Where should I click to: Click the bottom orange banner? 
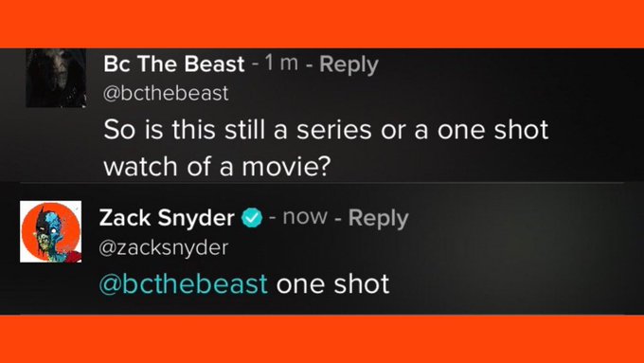point(322,339)
